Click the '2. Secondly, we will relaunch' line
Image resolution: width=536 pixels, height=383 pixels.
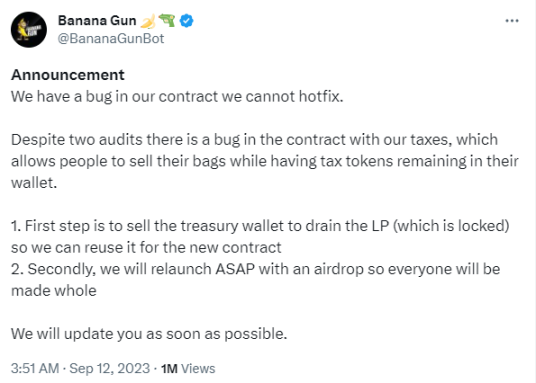[255, 269]
